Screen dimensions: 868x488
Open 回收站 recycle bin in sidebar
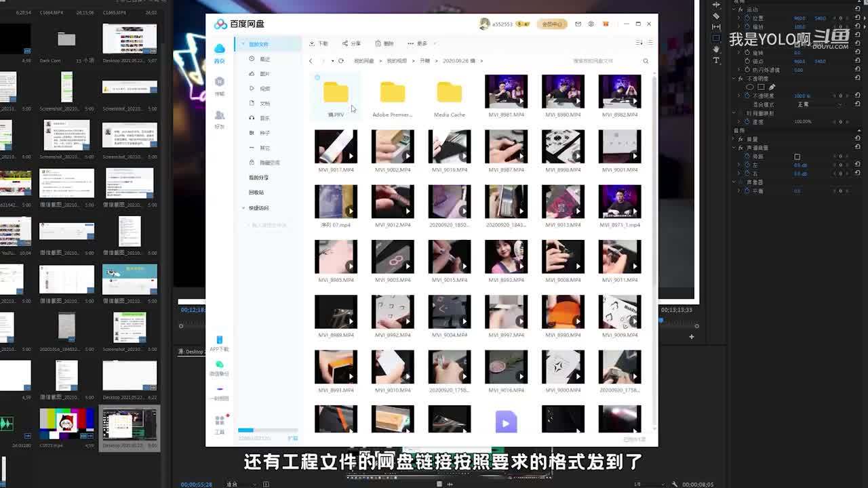pos(256,192)
